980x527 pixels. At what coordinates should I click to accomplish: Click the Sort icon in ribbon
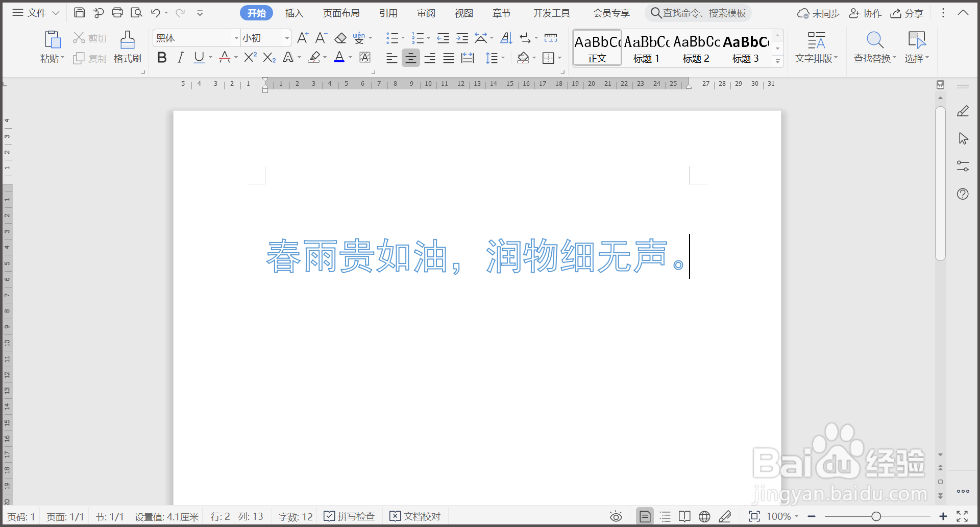(x=506, y=38)
